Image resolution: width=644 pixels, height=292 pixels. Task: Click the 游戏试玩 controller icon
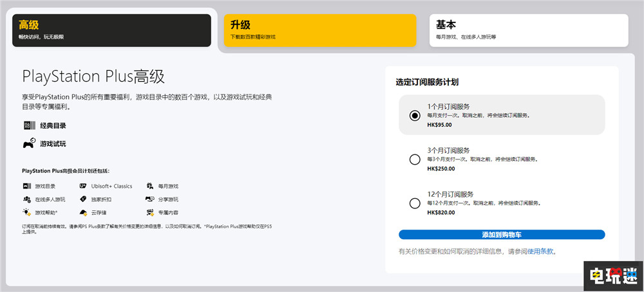[29, 143]
